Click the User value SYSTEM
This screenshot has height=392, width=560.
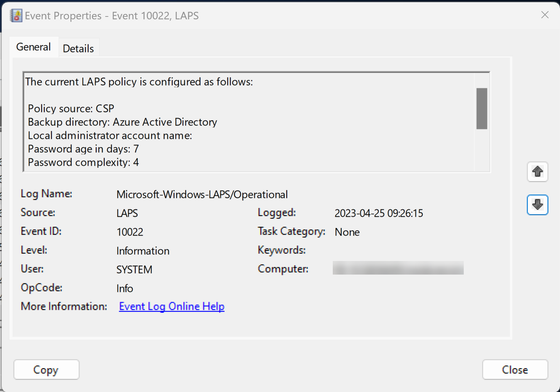(134, 270)
